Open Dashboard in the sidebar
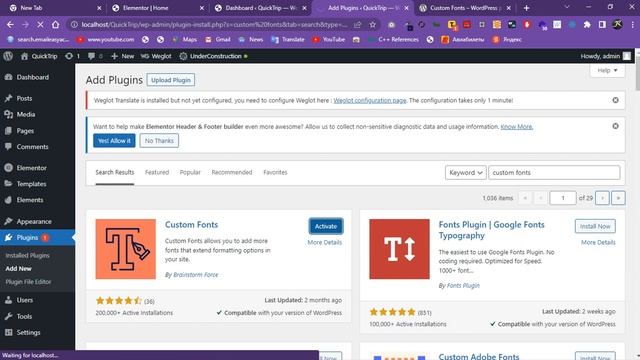The height and width of the screenshot is (360, 640). 33,77
